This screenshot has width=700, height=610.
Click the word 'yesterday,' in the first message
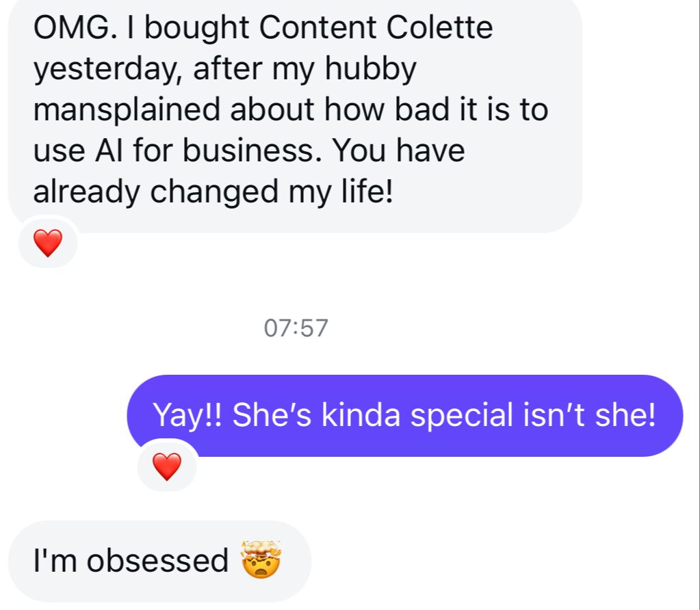107,69
